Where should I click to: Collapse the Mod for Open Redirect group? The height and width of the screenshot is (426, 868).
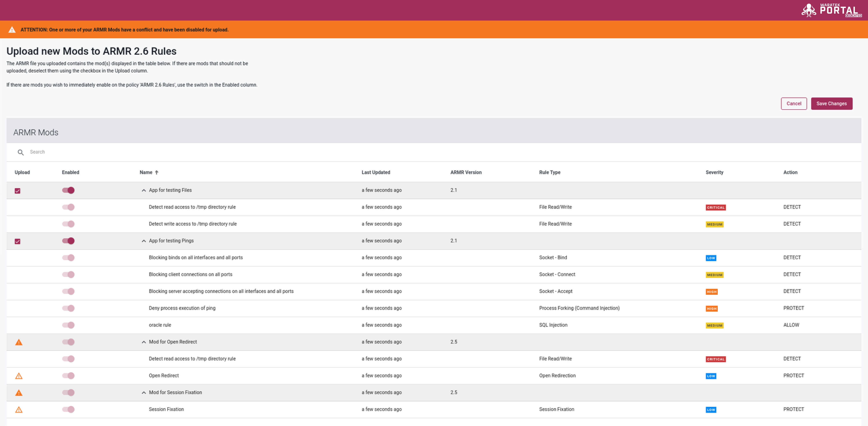click(x=144, y=342)
